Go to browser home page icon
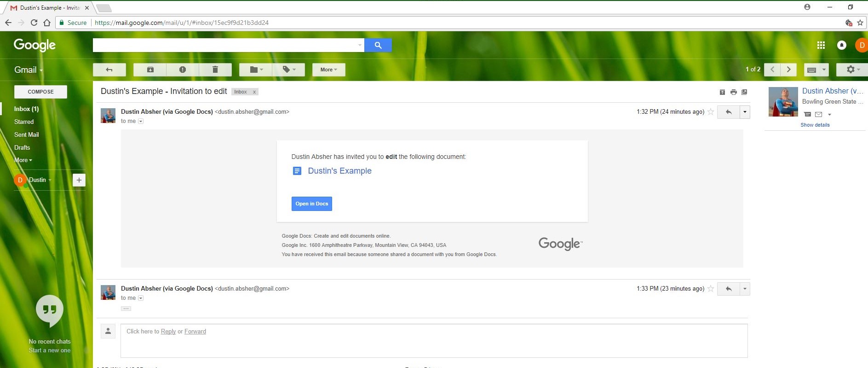 (x=47, y=23)
